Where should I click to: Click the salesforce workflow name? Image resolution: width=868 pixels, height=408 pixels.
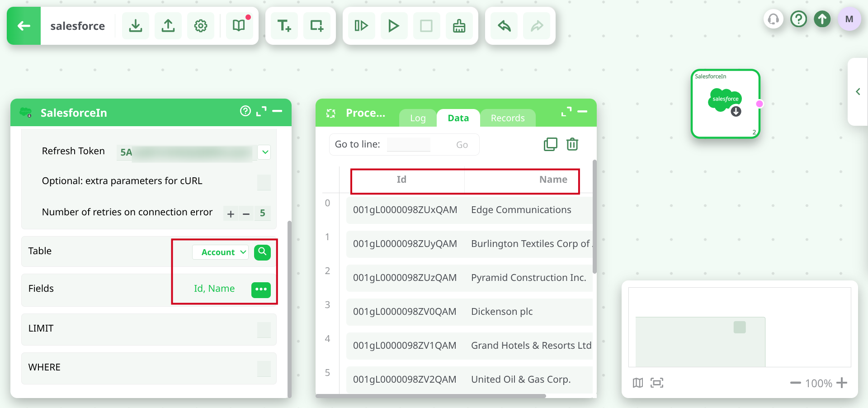pos(78,26)
